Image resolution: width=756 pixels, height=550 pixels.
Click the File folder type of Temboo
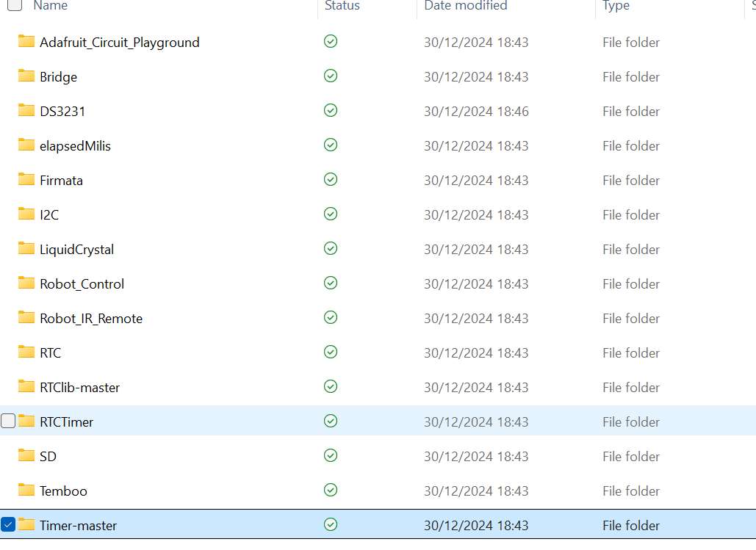tap(631, 491)
